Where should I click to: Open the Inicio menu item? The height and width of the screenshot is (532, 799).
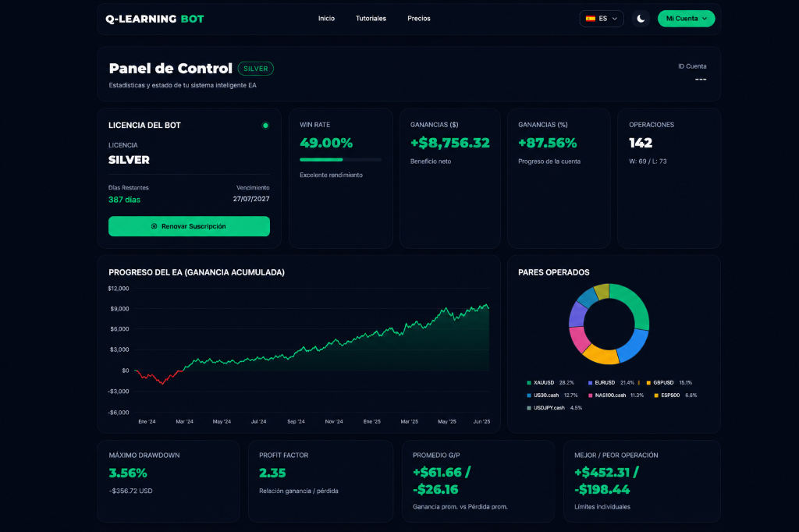coord(326,19)
